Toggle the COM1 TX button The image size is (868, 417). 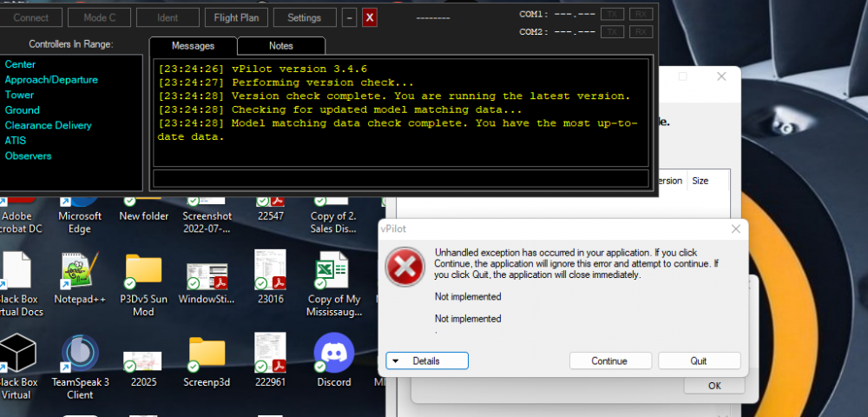point(614,15)
